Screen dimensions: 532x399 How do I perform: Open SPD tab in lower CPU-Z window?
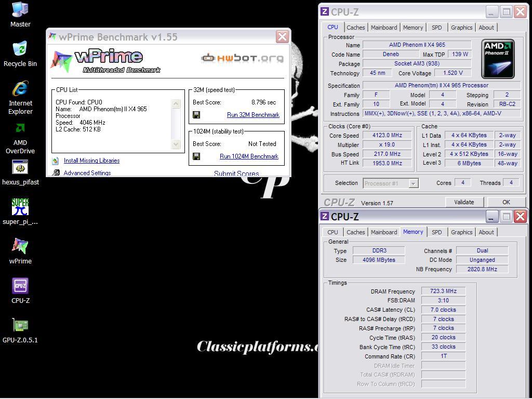[436, 232]
